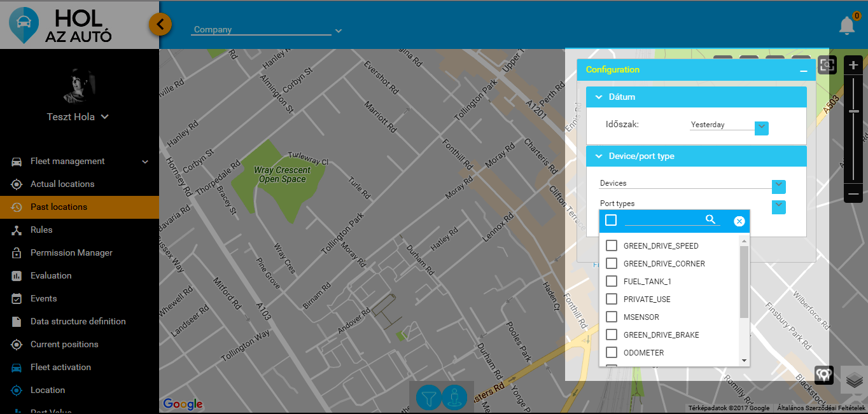Click the street view person icon
This screenshot has width=868, height=414.
[454, 397]
